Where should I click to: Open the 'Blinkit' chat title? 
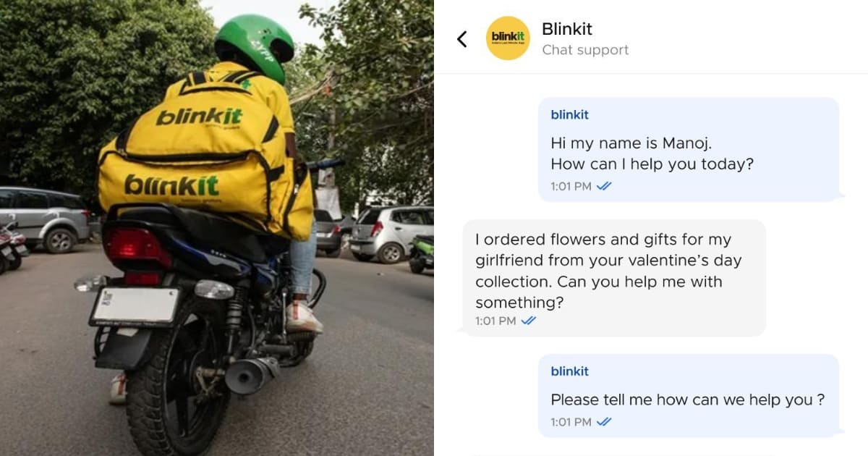click(567, 29)
